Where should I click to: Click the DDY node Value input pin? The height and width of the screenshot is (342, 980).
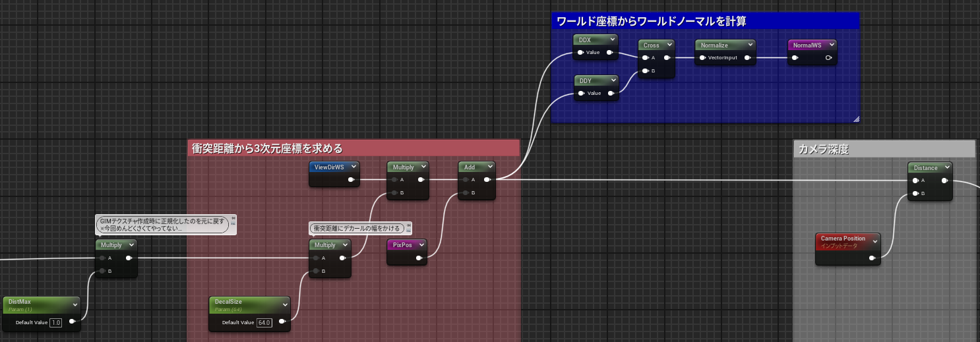point(580,94)
